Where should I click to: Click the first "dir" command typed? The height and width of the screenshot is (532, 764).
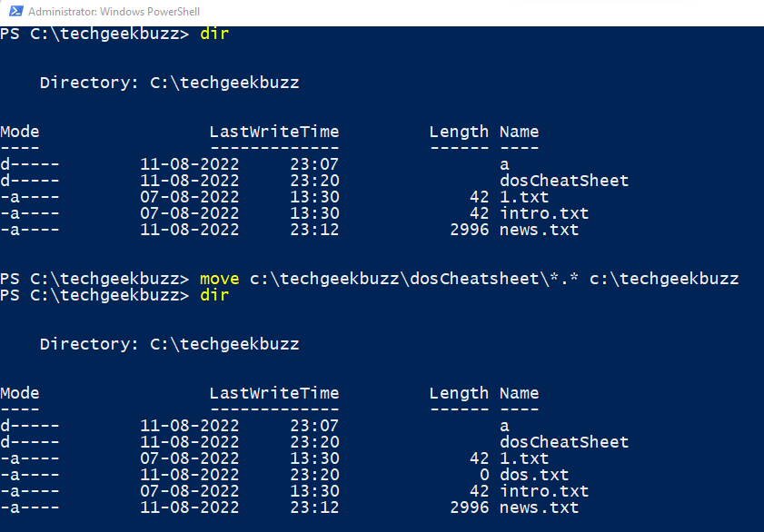pos(214,34)
